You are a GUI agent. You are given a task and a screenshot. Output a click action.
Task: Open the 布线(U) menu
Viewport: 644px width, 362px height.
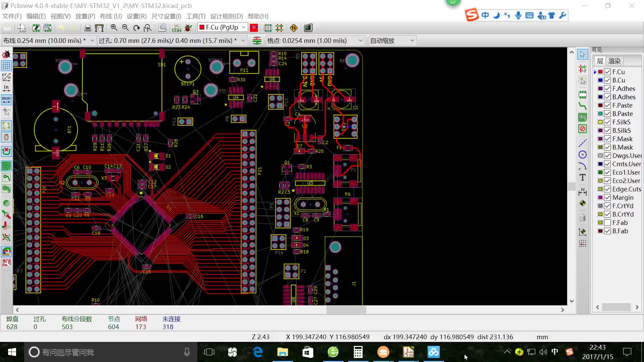[x=111, y=16]
